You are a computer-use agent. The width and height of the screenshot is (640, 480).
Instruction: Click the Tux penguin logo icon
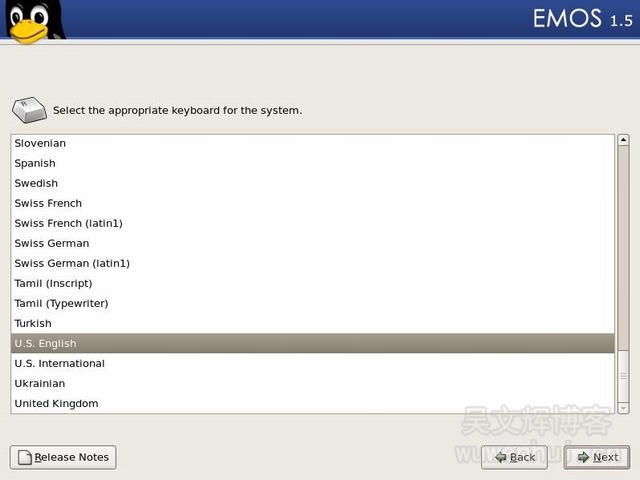(x=31, y=21)
